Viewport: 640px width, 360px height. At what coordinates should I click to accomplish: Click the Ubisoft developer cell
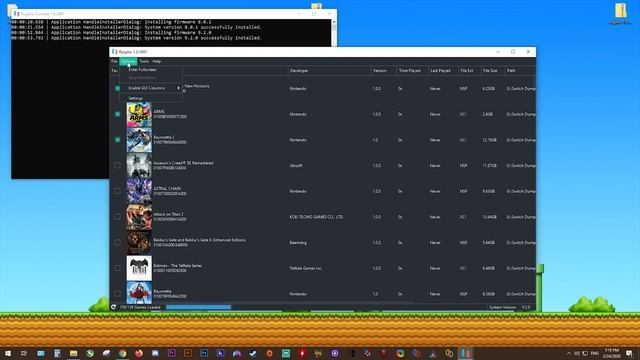pos(297,166)
